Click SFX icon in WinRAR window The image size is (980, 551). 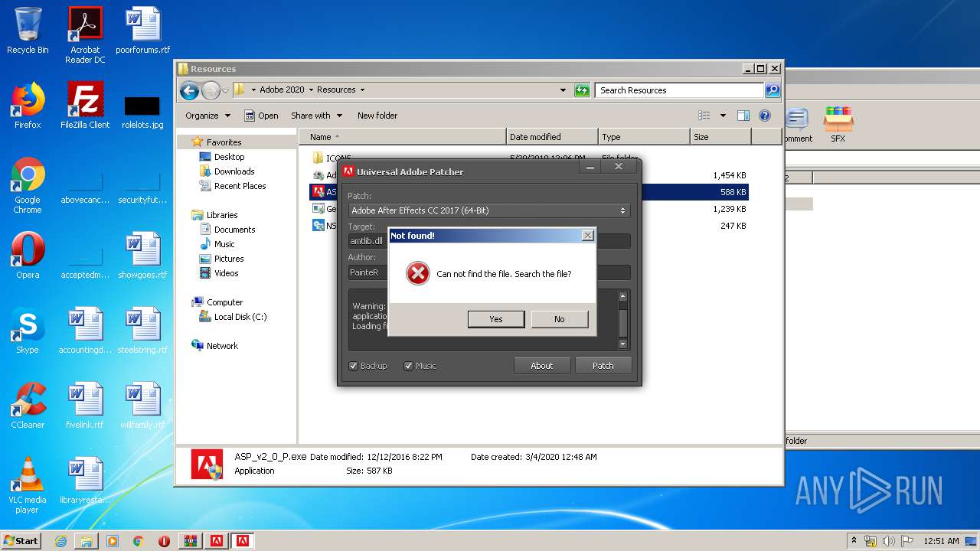838,125
